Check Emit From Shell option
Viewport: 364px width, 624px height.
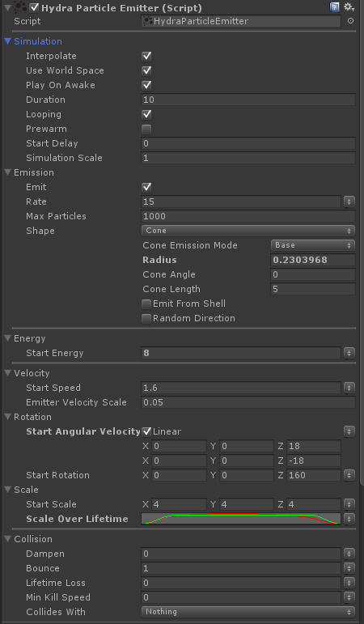146,304
